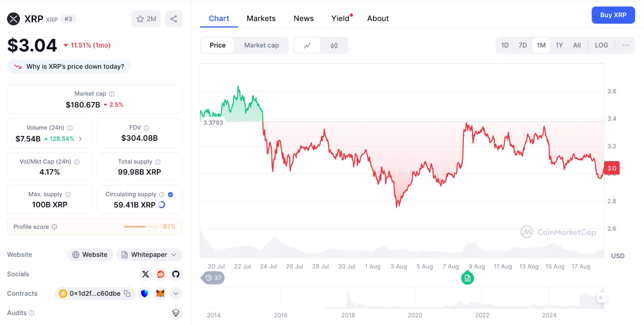Expand the Contracts list chevron
Image resolution: width=644 pixels, height=325 pixels.
click(175, 294)
